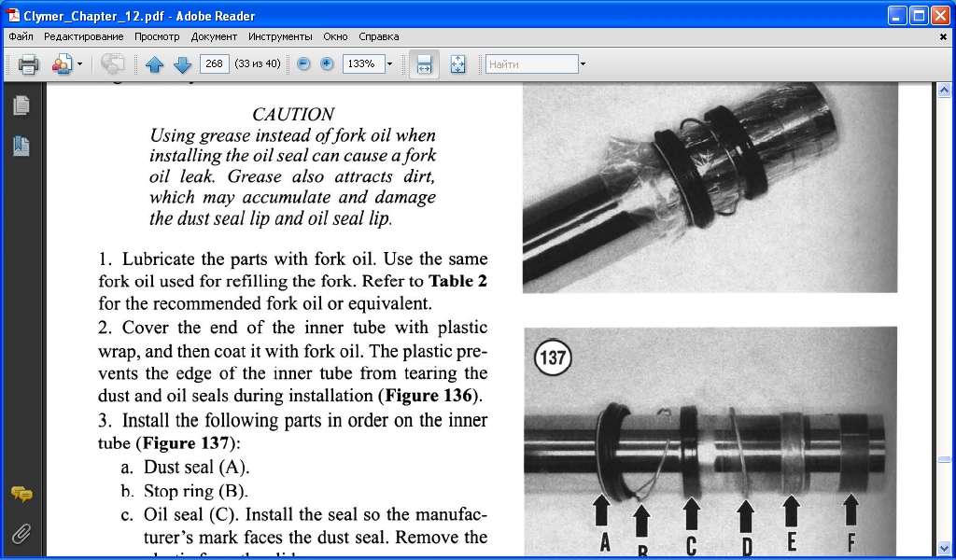956x560 pixels.
Task: Expand the collaboration tool dropdown arrow
Action: pyautogui.click(x=79, y=64)
